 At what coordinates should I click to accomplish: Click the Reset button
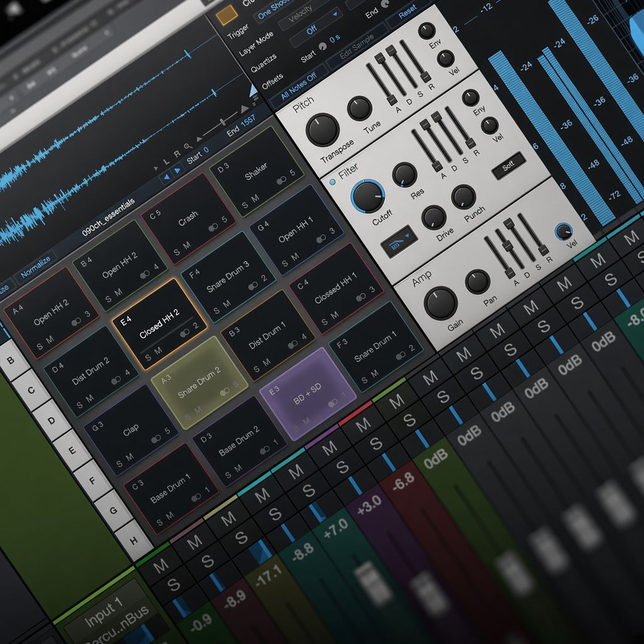(408, 13)
